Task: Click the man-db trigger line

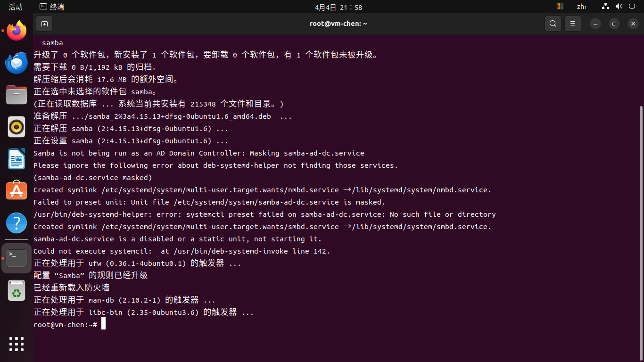Action: coord(124,300)
